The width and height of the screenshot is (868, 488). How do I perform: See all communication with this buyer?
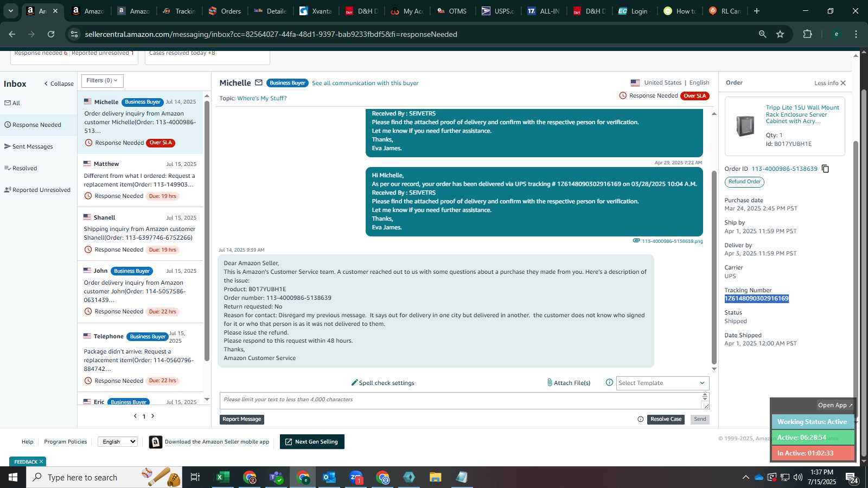[x=365, y=83]
